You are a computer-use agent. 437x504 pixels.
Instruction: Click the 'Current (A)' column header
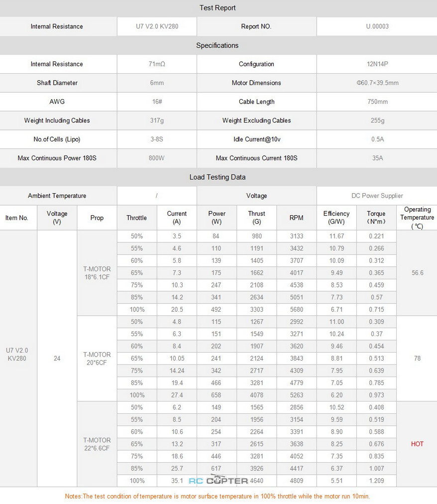(177, 218)
